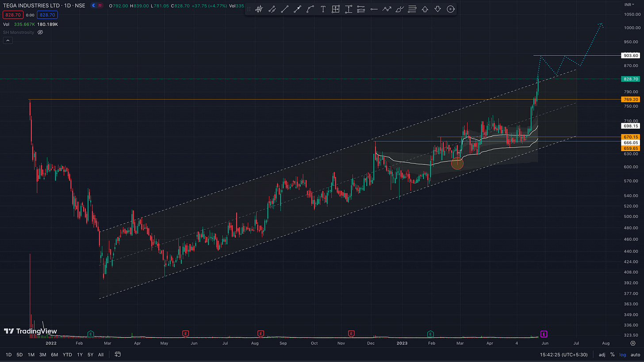The width and height of the screenshot is (644, 362).
Task: Select the candlestick bars pattern drawing tool
Action: point(259,9)
